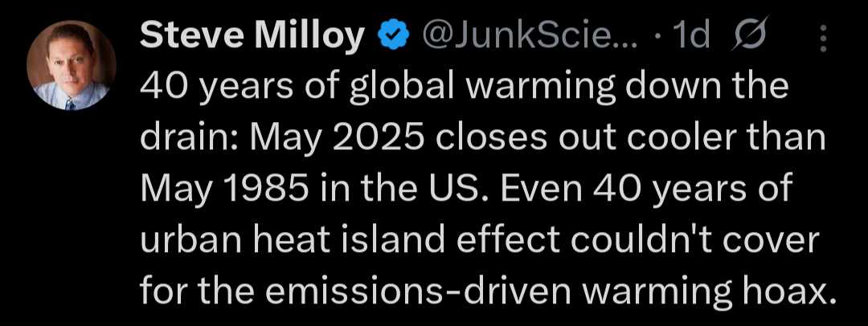868x326 pixels.
Task: Click the line starting "urban heat island"
Action: click(479, 242)
